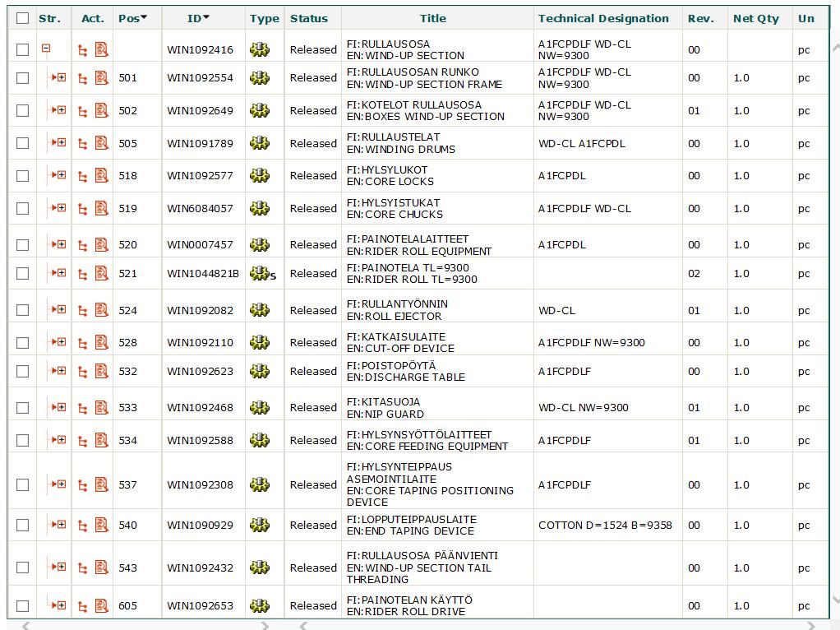Click gear type icon of WIN1092554
This screenshot has width=840, height=630.
pos(260,78)
